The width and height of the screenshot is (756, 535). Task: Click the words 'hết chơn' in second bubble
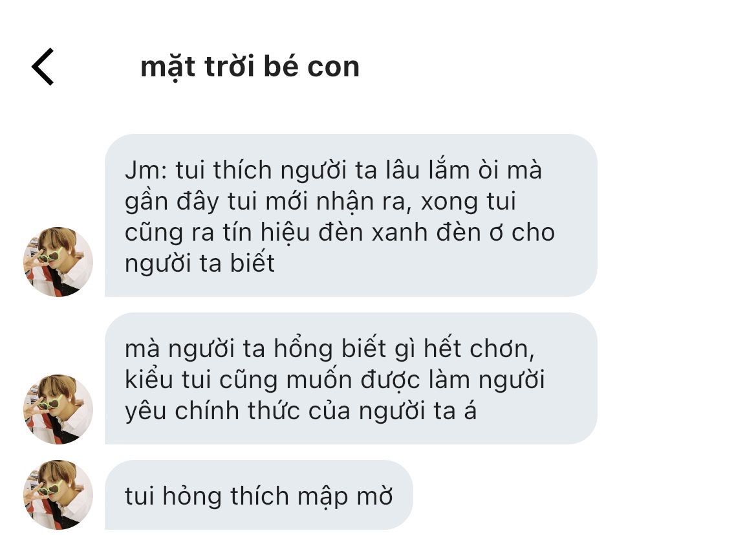pos(479,349)
